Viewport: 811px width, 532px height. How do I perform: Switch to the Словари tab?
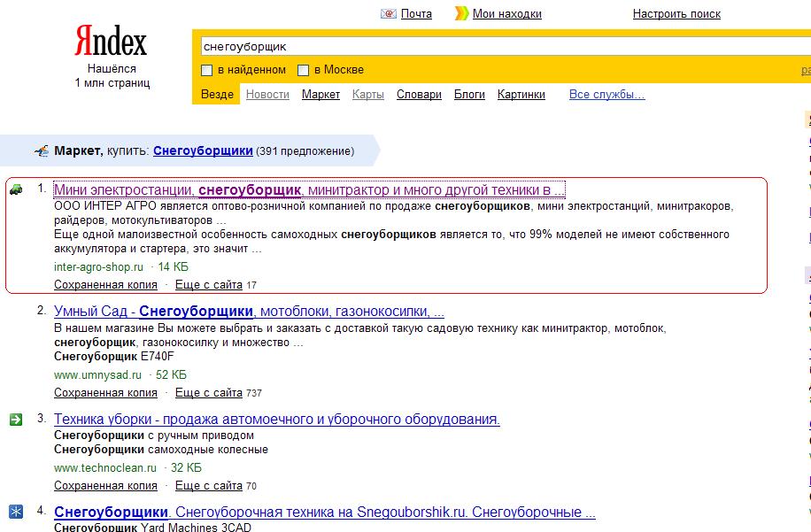pos(419,95)
